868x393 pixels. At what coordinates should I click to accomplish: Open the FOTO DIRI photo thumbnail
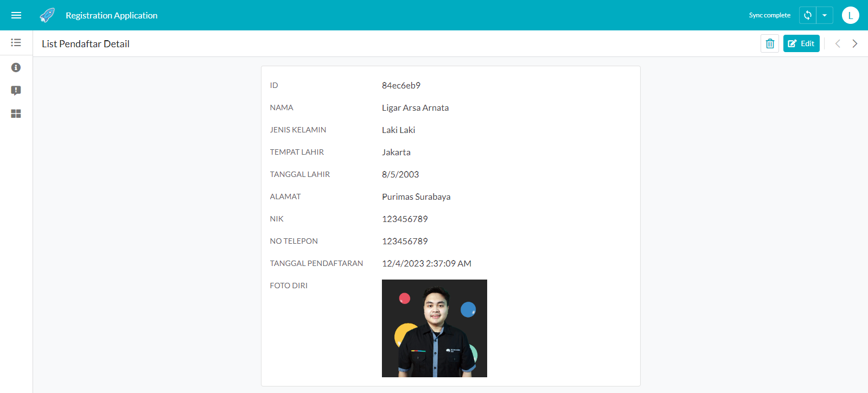tap(435, 328)
